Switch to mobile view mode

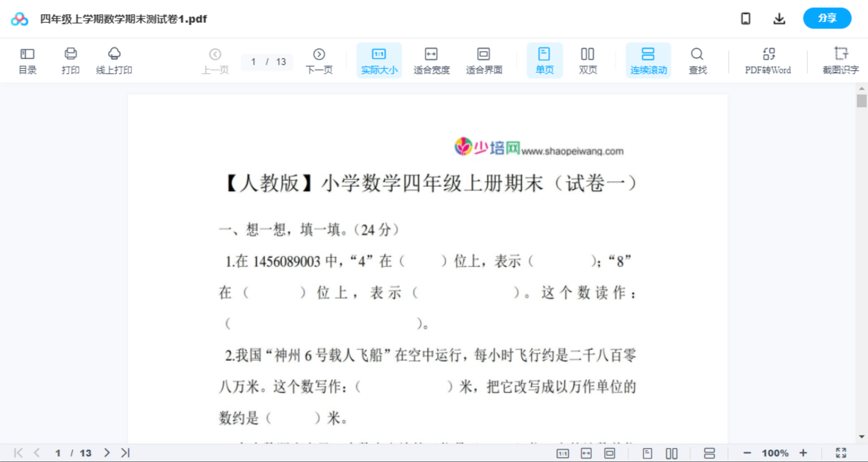746,18
